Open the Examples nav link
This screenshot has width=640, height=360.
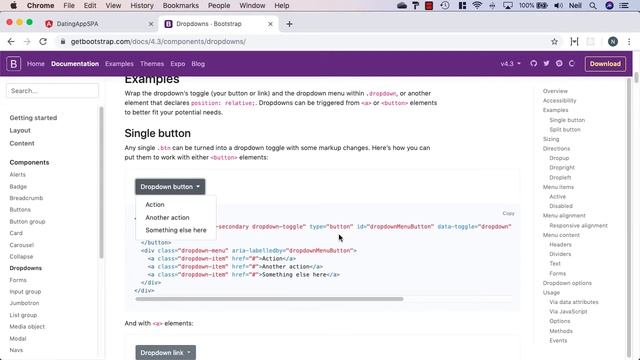pos(119,64)
